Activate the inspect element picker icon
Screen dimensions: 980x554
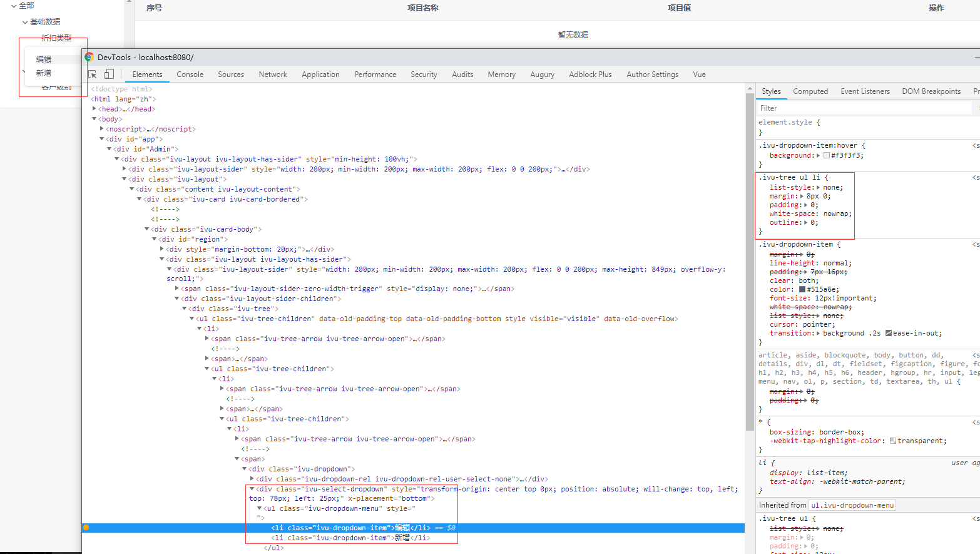pos(93,74)
